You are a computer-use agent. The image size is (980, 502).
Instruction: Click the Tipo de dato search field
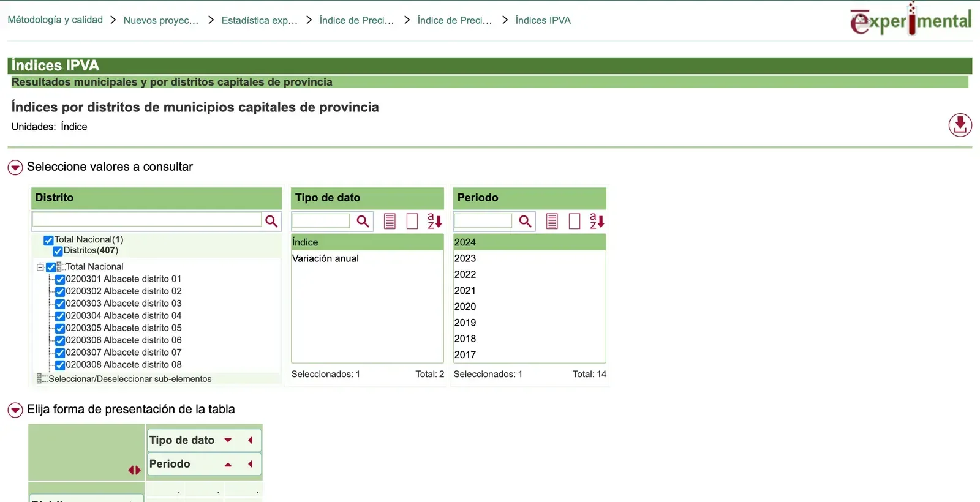pyautogui.click(x=321, y=220)
